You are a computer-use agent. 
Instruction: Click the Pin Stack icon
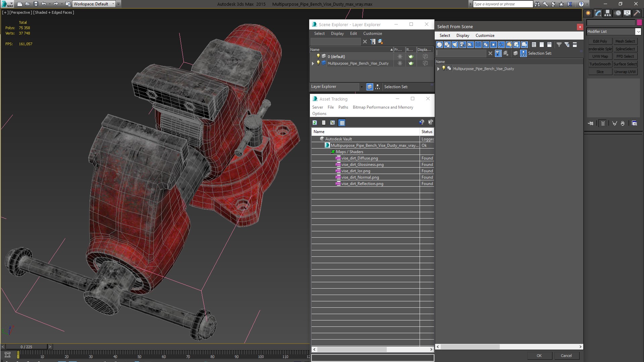point(591,123)
